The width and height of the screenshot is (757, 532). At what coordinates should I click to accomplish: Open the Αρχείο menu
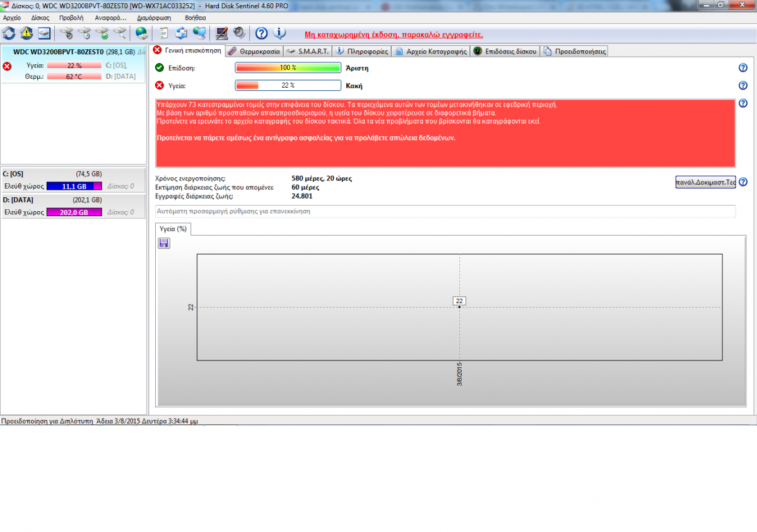[x=12, y=18]
